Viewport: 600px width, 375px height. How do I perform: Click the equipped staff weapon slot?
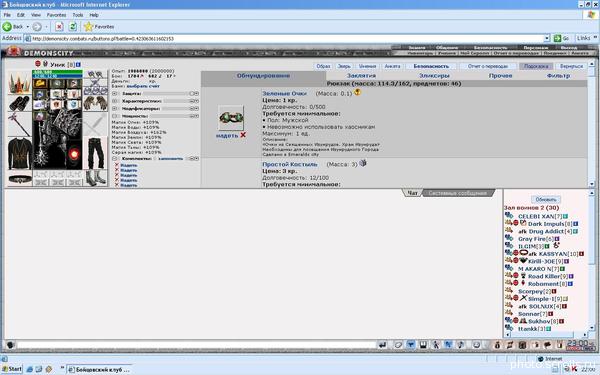point(20,124)
